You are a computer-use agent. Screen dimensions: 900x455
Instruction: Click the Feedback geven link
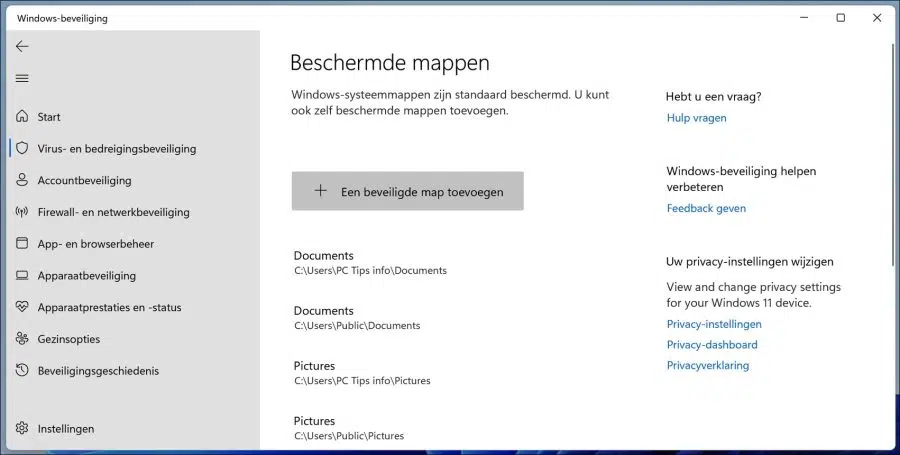706,208
